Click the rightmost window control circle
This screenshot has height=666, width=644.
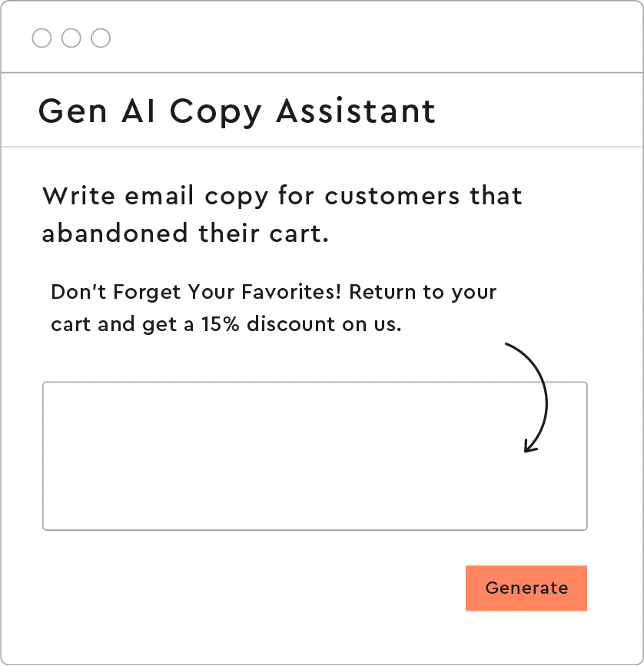(101, 38)
